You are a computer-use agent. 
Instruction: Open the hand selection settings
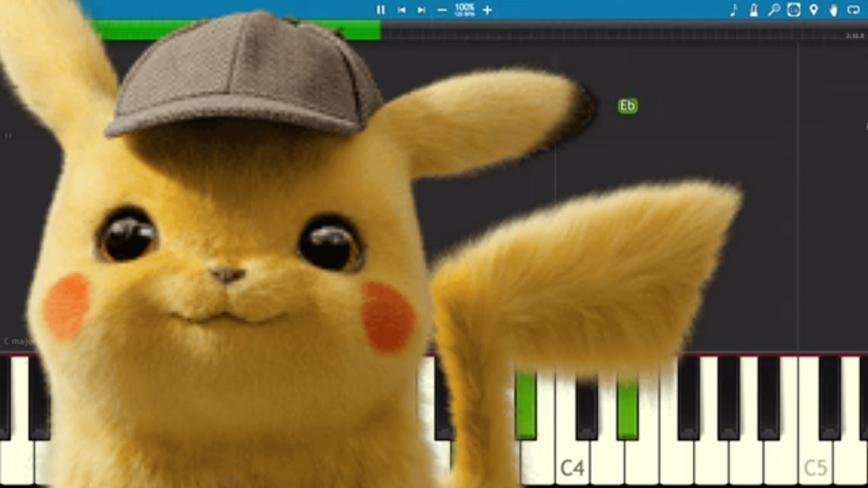(833, 10)
